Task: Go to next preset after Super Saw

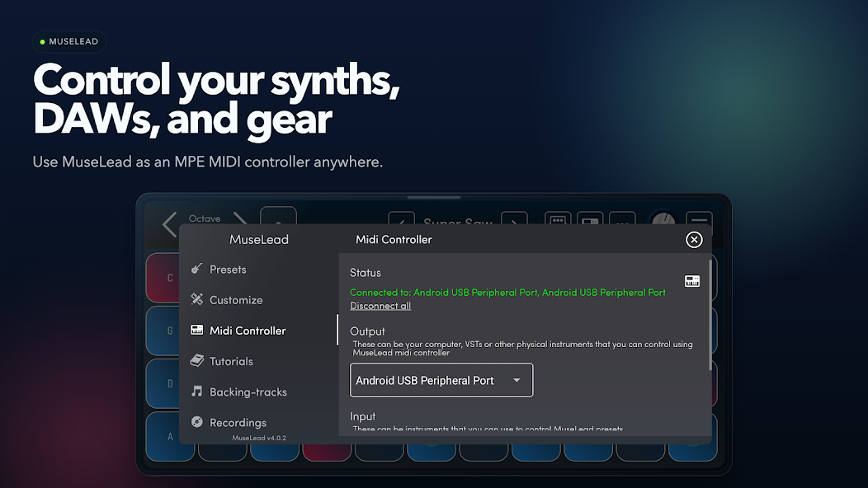Action: pyautogui.click(x=513, y=222)
